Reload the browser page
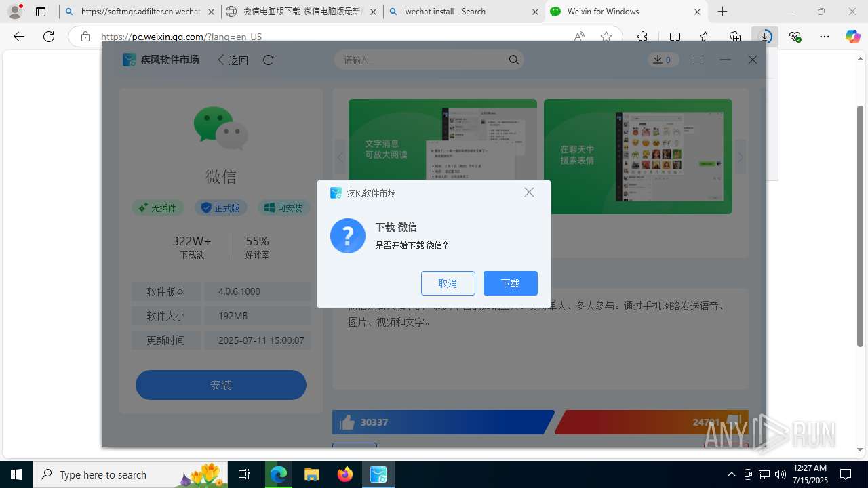 click(x=49, y=37)
